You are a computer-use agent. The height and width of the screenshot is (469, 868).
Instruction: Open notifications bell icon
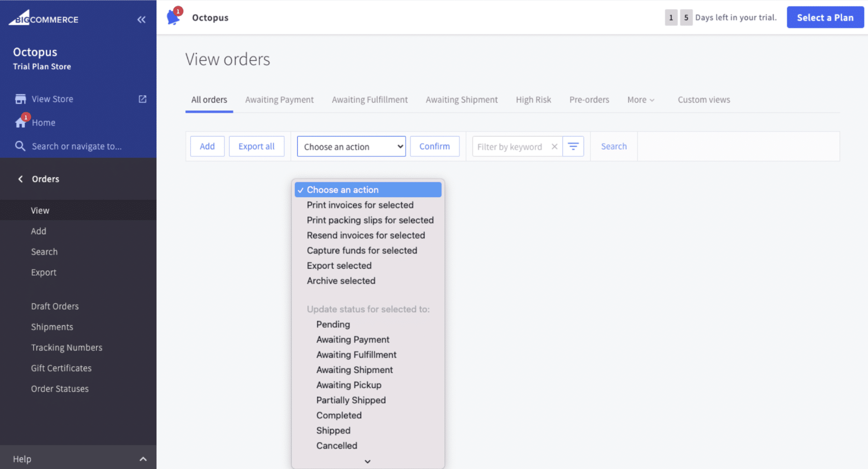174,17
